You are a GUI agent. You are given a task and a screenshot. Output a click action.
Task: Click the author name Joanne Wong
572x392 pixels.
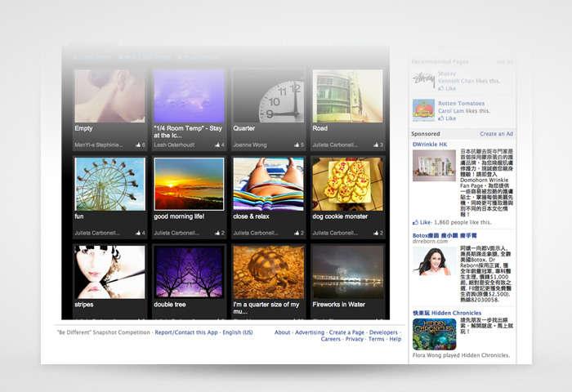pyautogui.click(x=250, y=145)
